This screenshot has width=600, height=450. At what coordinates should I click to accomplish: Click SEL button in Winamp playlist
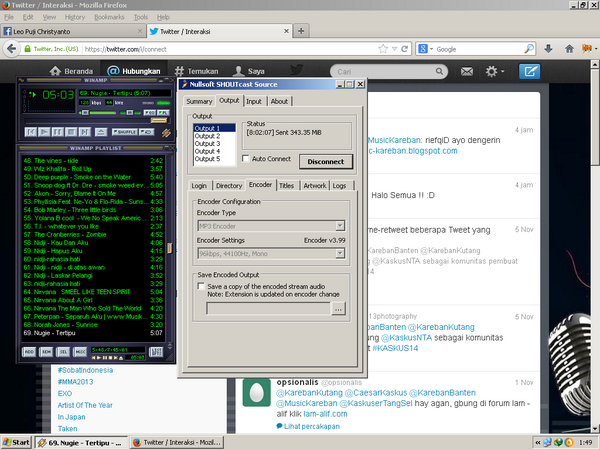[x=63, y=352]
